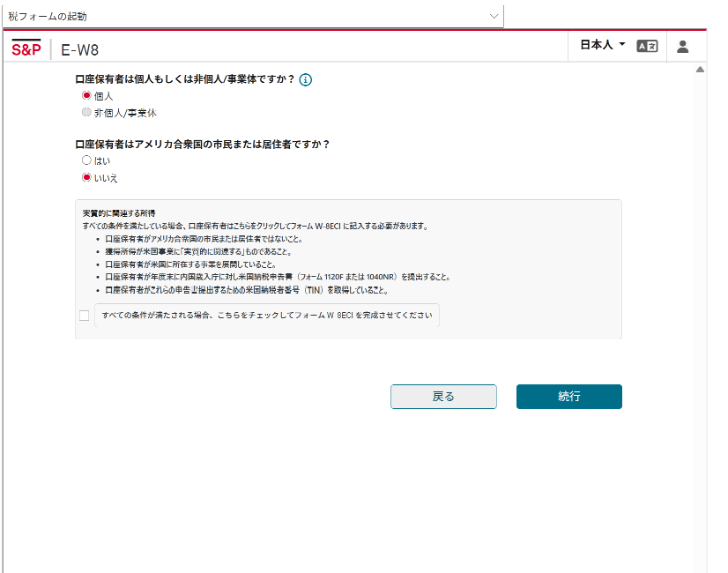Click the question 口座保有者はアメリカ合衆国の市民または居住者ですか？
Screen dimensions: 728x573
point(203,145)
